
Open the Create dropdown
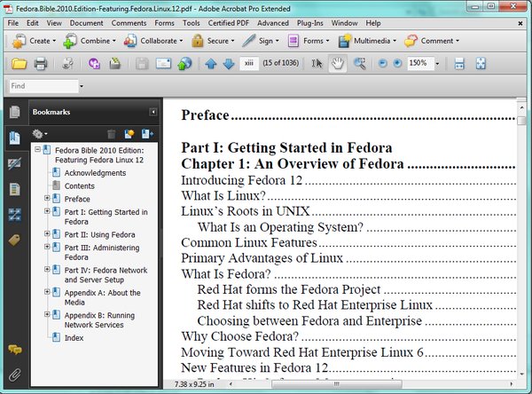coord(34,41)
